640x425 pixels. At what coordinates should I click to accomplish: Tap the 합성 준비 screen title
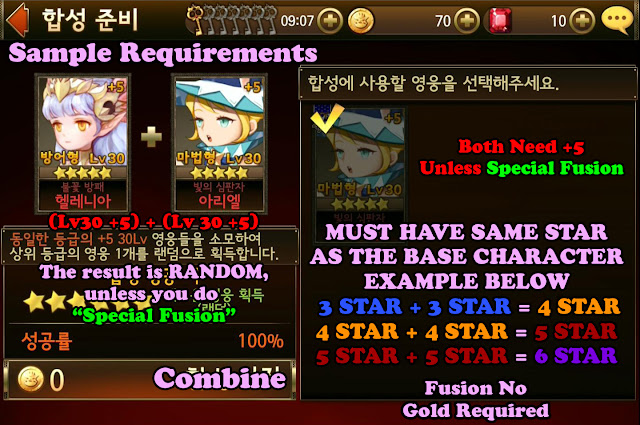90,20
